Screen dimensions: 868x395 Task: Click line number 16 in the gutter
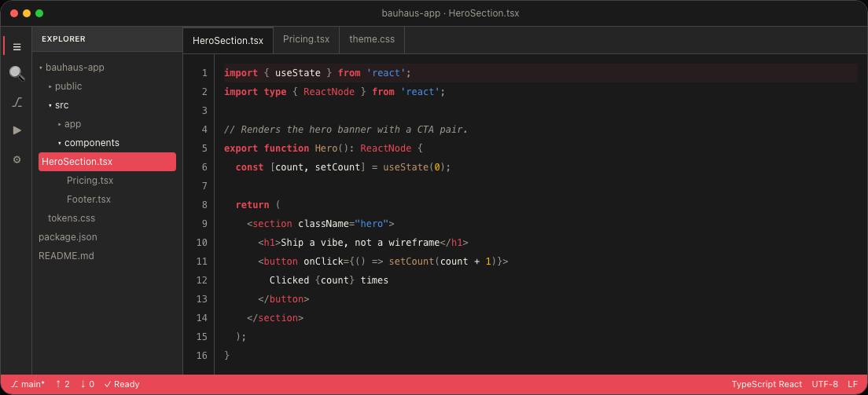(x=201, y=355)
